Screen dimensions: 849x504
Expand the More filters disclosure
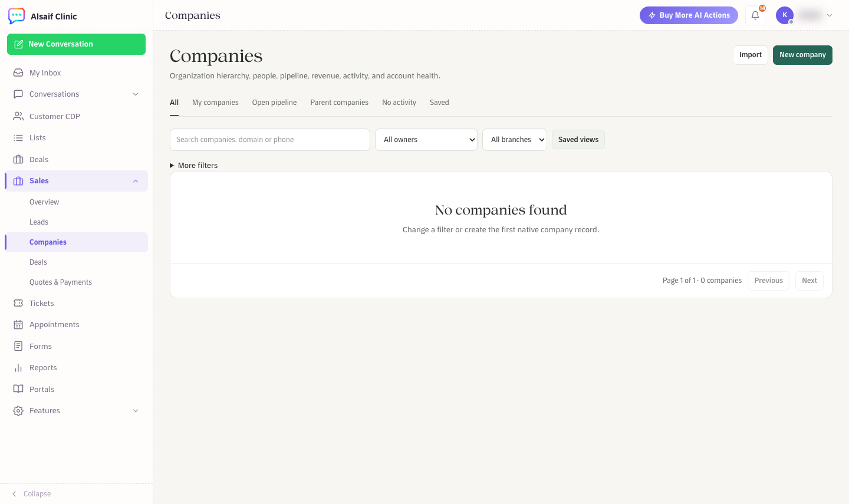click(194, 166)
